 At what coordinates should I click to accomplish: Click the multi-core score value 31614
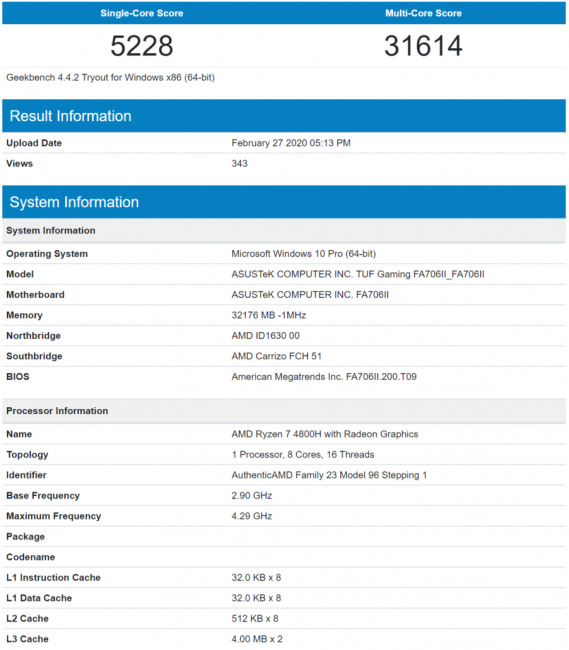[423, 46]
